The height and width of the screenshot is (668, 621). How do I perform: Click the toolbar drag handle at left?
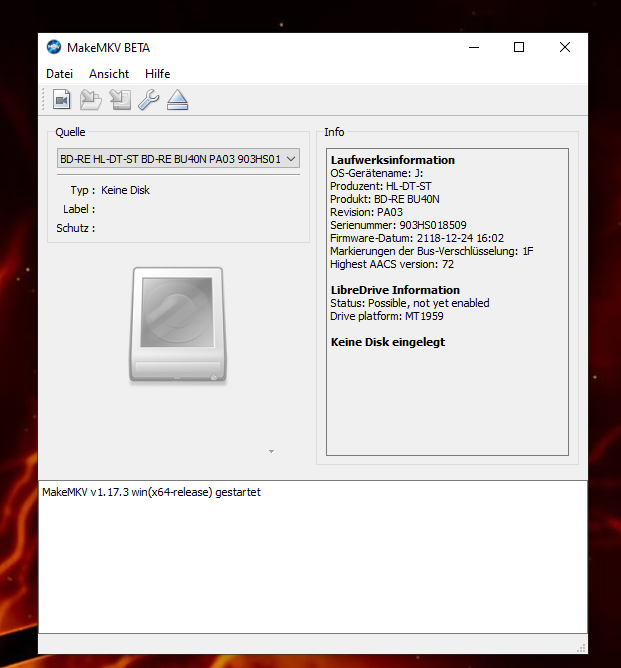point(43,100)
